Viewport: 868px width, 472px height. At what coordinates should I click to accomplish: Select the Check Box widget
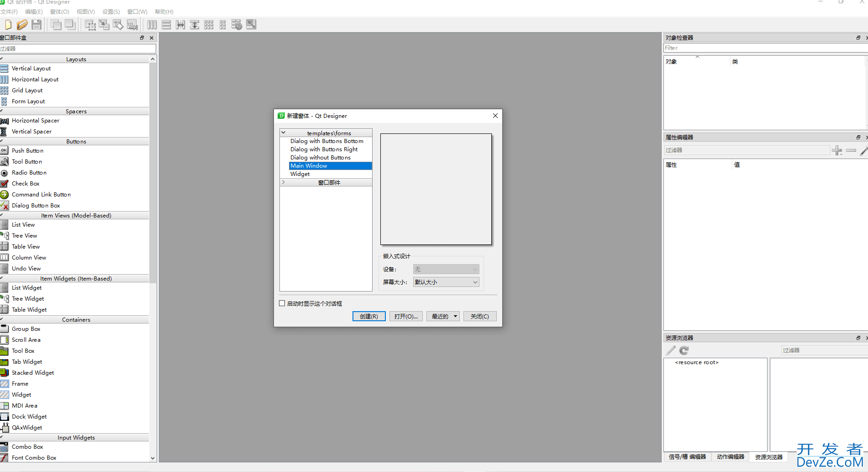tap(26, 184)
